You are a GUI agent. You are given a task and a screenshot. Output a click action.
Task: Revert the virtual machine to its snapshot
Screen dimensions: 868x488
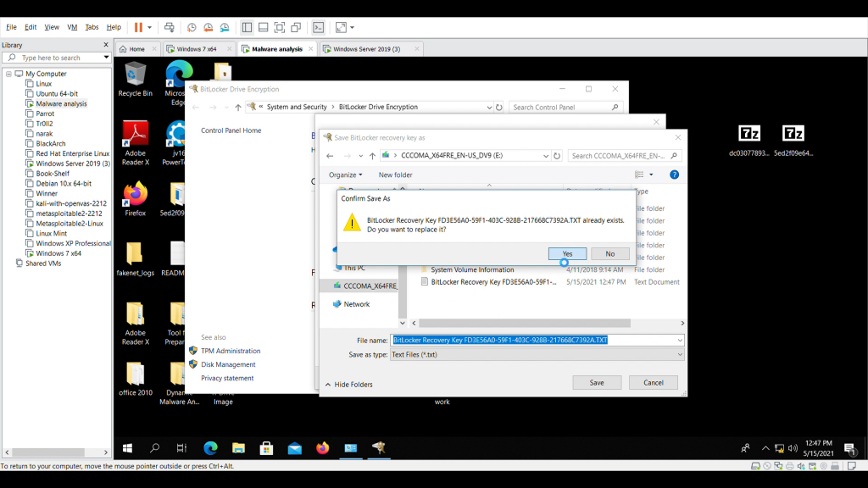coord(209,27)
